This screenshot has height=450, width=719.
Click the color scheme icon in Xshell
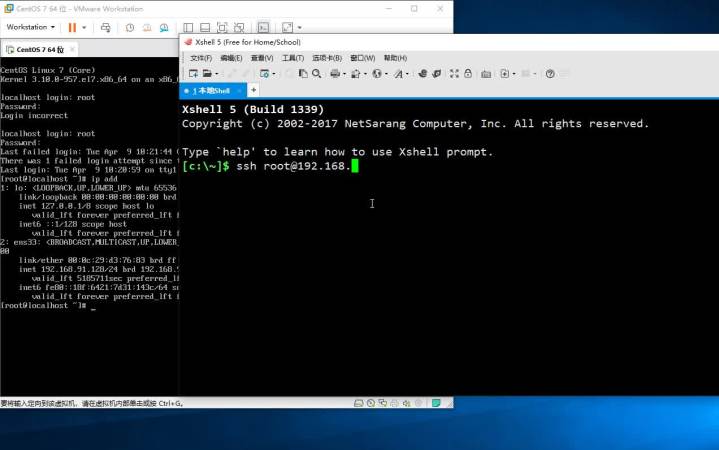356,73
